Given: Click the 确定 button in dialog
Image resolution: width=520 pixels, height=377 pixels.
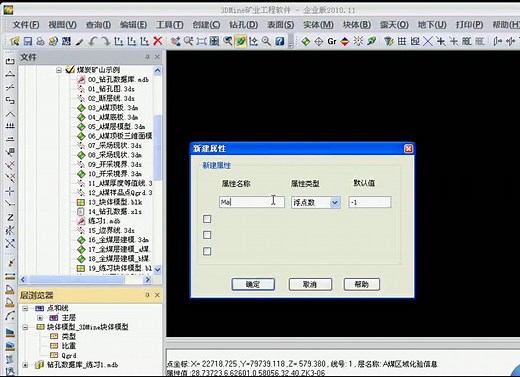Looking at the screenshot, I should coord(253,284).
